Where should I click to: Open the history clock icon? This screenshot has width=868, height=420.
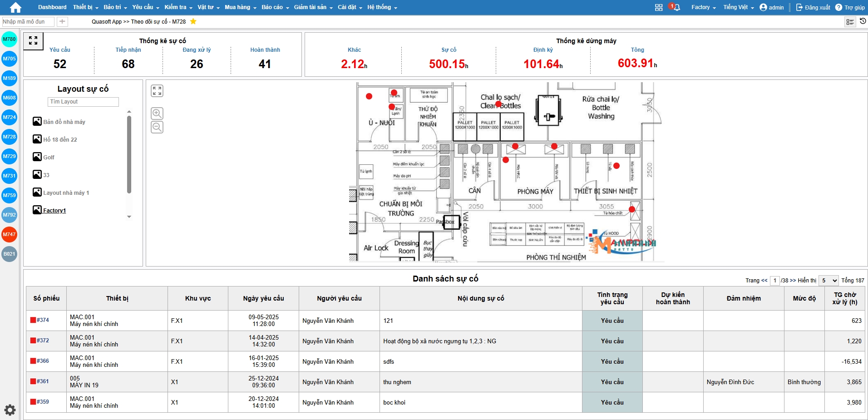click(863, 21)
